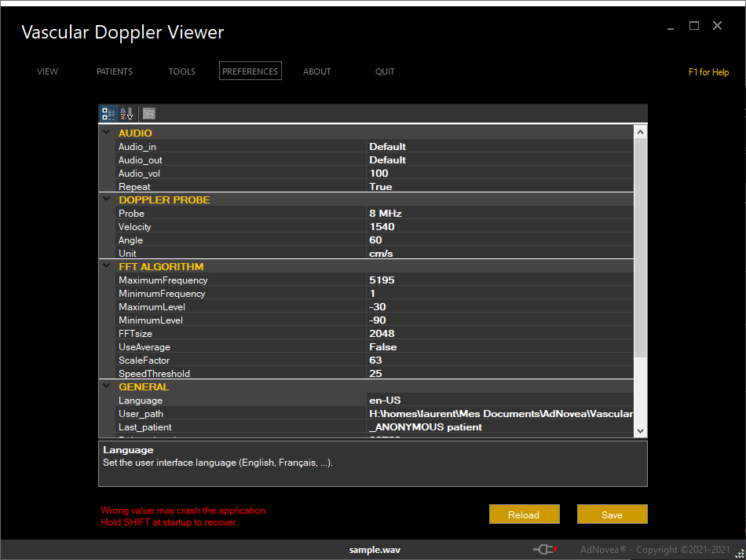746x560 pixels.
Task: Click the probe connection status icon
Action: [545, 550]
